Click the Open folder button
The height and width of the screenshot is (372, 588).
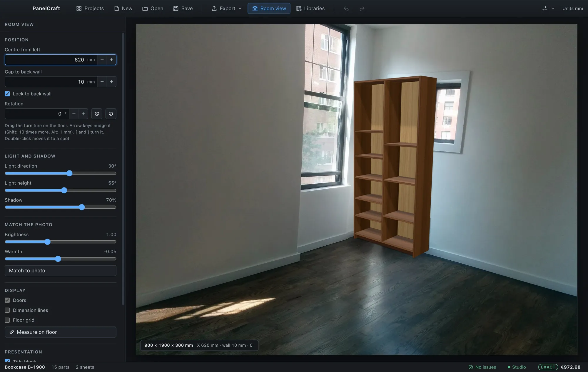[153, 9]
